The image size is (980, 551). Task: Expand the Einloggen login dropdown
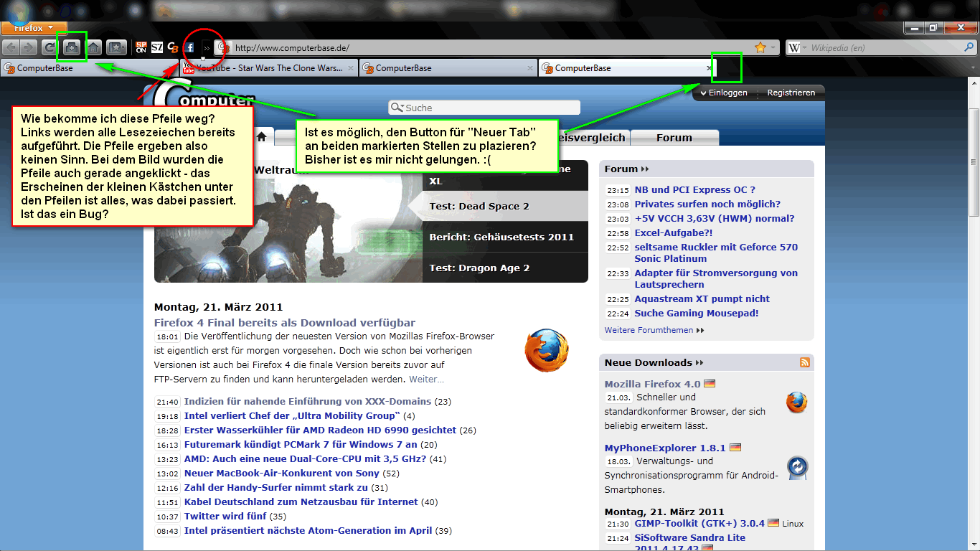click(724, 93)
